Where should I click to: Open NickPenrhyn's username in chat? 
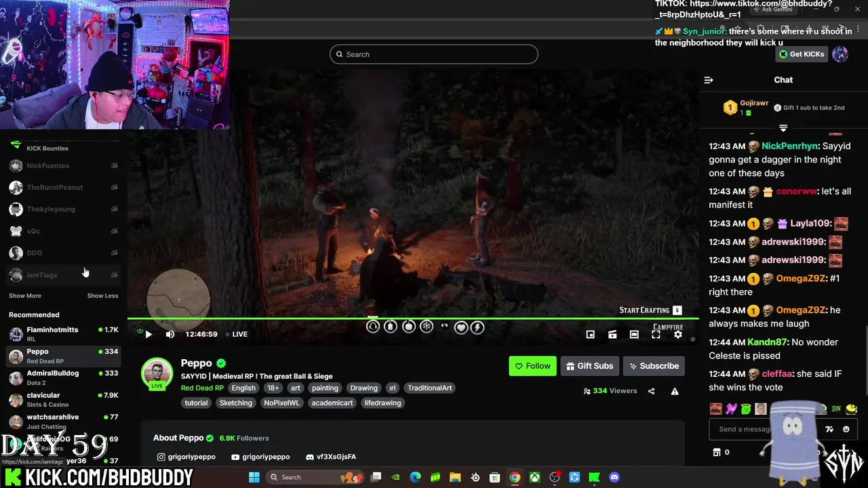pos(789,146)
